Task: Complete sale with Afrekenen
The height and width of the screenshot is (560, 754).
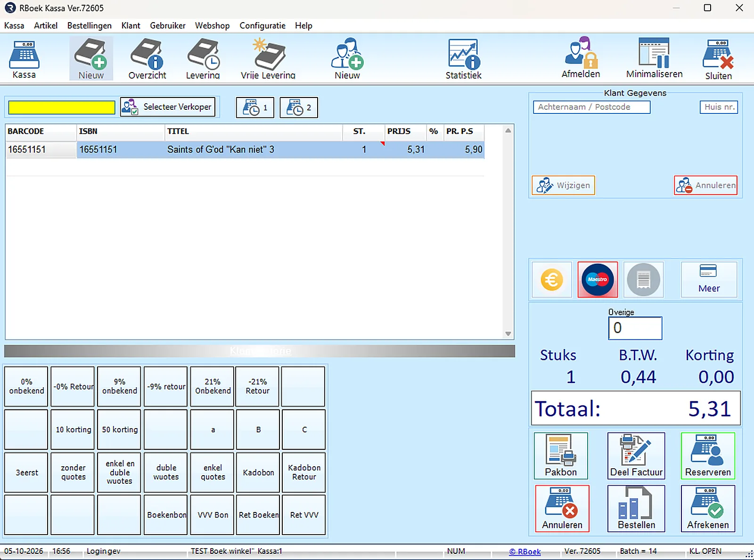Action: [708, 509]
